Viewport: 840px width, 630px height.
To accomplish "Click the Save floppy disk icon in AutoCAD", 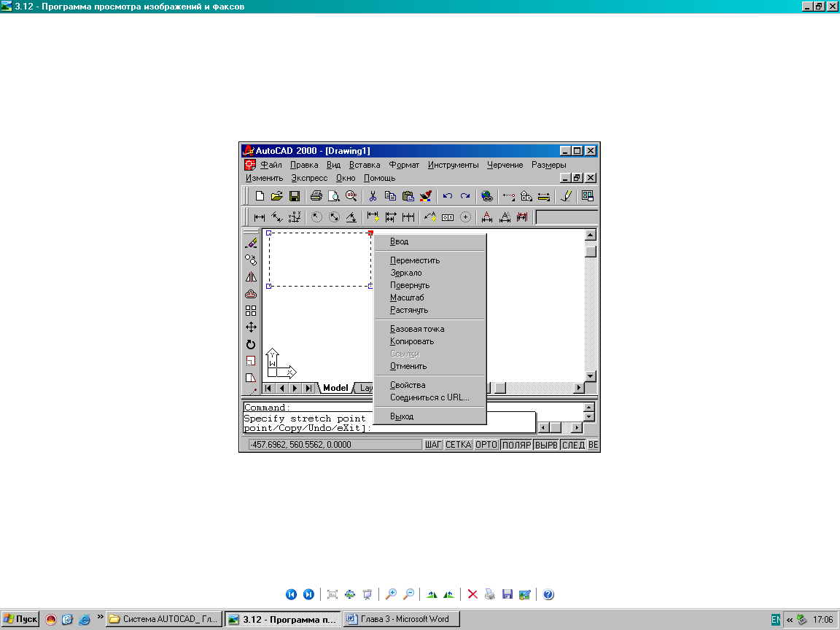I will pyautogui.click(x=295, y=196).
